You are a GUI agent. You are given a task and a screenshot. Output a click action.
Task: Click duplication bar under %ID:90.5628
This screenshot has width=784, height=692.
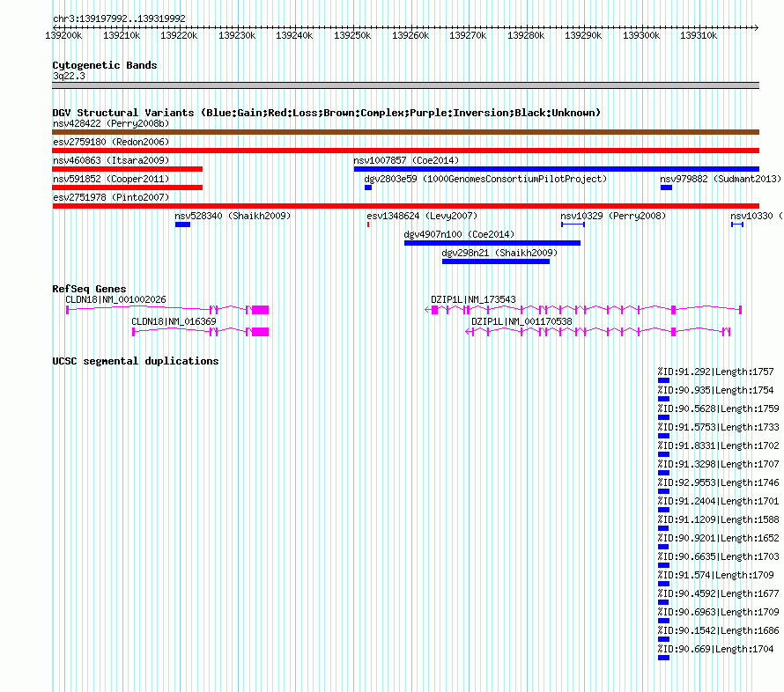pyautogui.click(x=663, y=417)
